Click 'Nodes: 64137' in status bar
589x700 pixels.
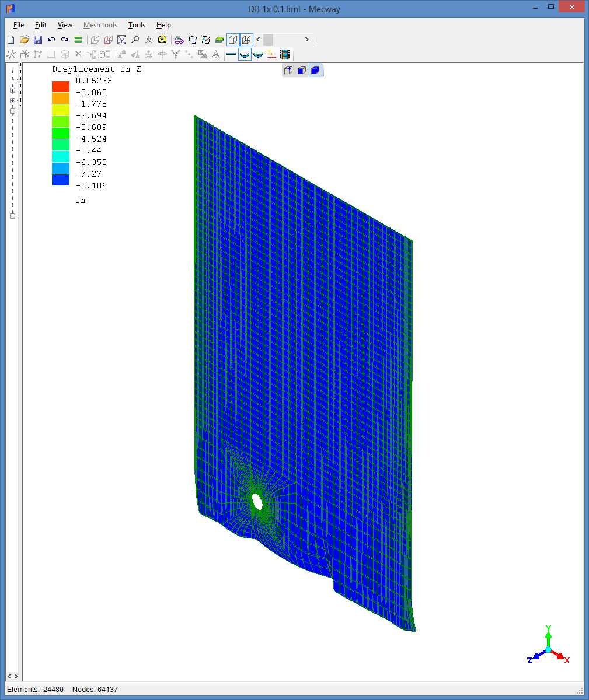(x=95, y=689)
